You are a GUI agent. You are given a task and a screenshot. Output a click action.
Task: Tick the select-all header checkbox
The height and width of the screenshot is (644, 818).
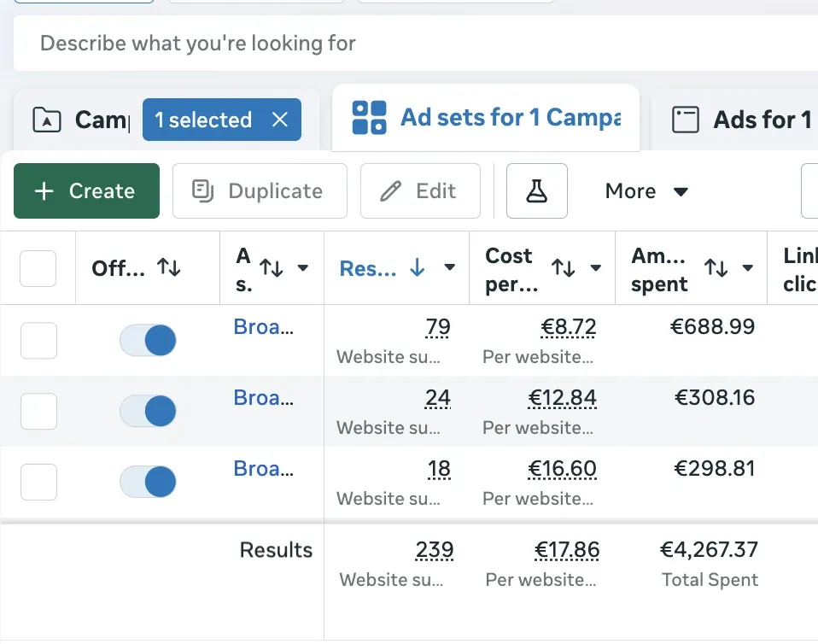(x=38, y=268)
